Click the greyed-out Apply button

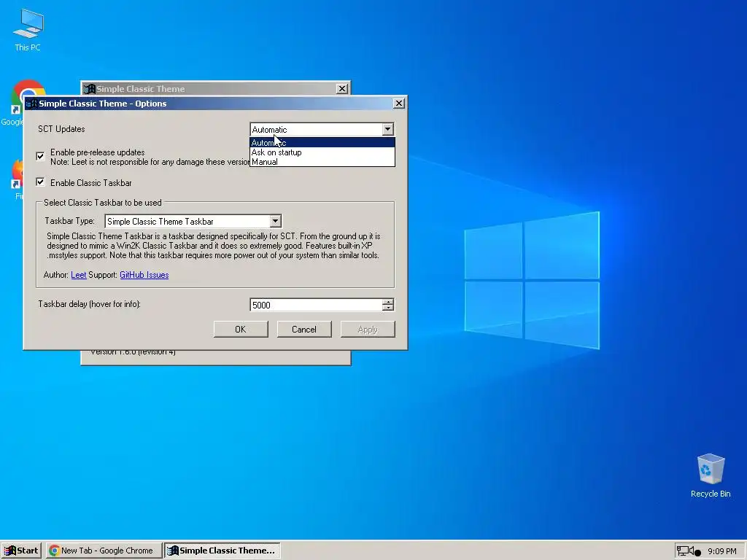368,329
